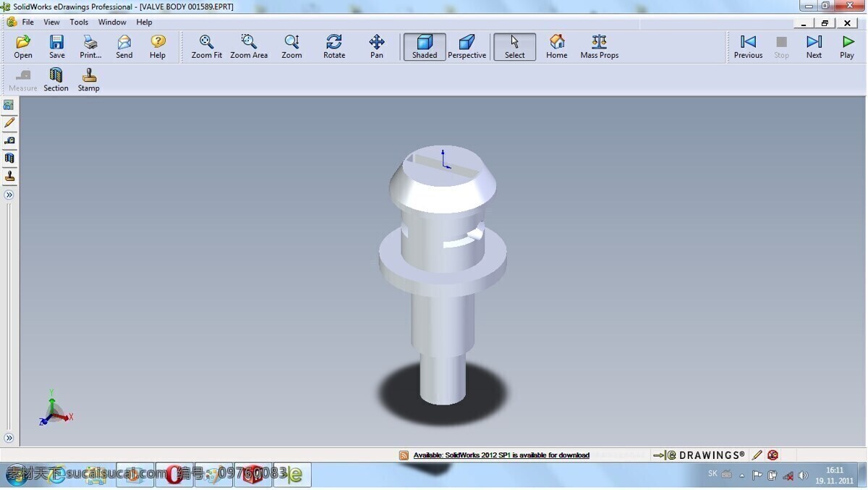The height and width of the screenshot is (490, 868).
Task: Open the Window menu
Action: [x=112, y=22]
